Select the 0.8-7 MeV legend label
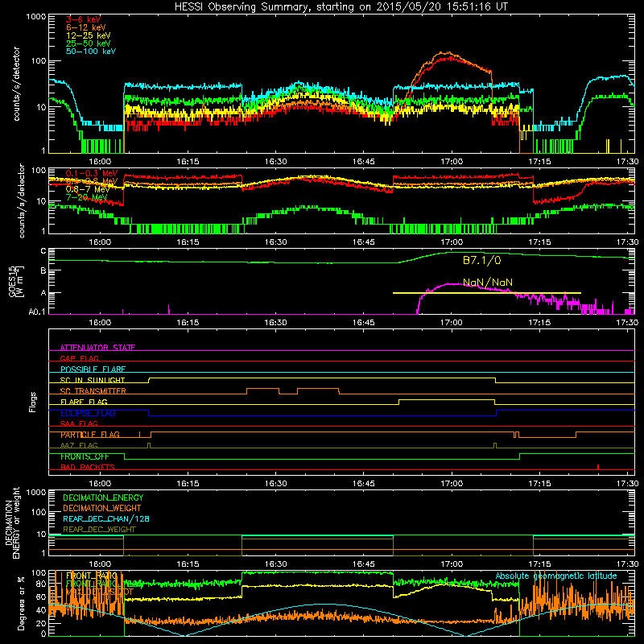This screenshot has width=644, height=644. [88, 189]
